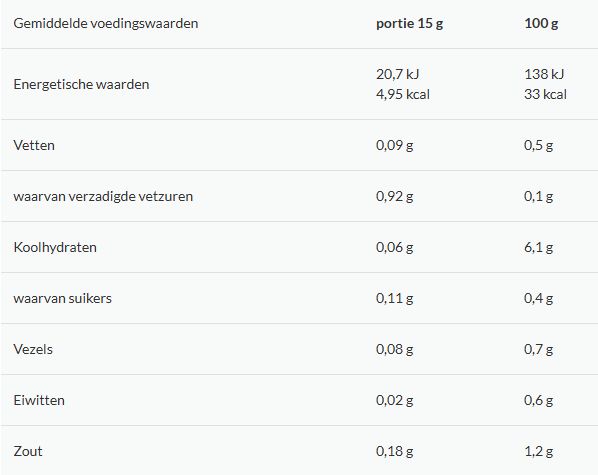Click the '1,2 g' Zout value
Viewport: 598px width, 475px height.
tap(539, 451)
